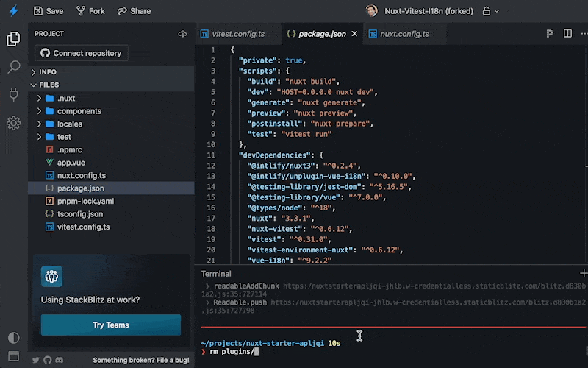This screenshot has width=588, height=368.
Task: Select package.json in the file tree
Action: 111,188
